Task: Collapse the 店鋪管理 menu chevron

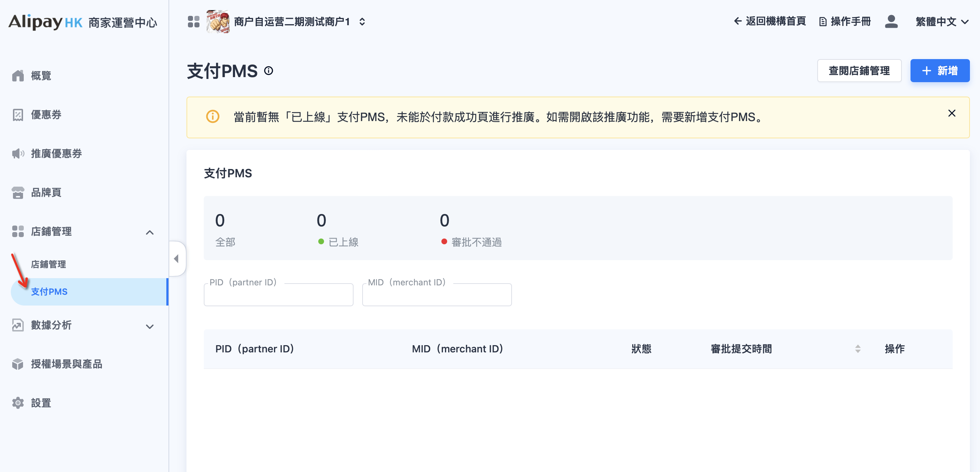Action: click(150, 232)
